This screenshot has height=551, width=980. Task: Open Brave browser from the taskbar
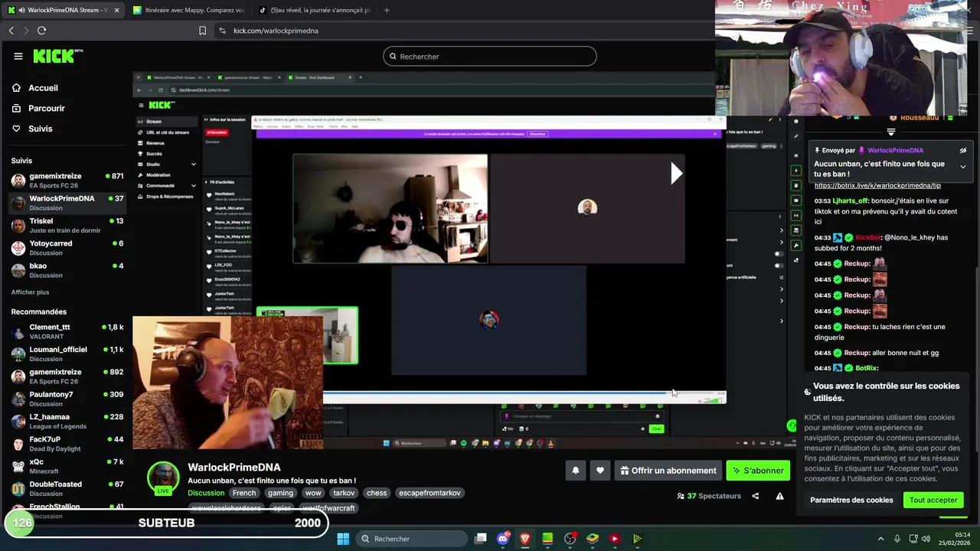525,539
